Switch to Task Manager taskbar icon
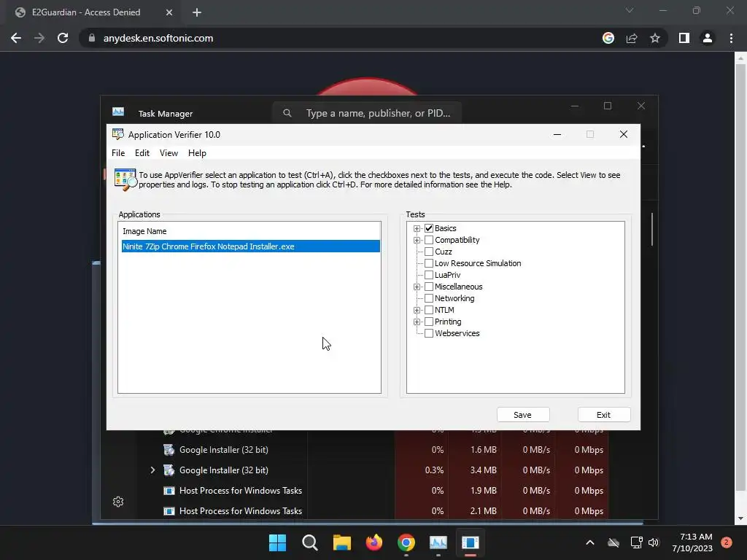Viewport: 747px width, 560px height. coord(438,542)
